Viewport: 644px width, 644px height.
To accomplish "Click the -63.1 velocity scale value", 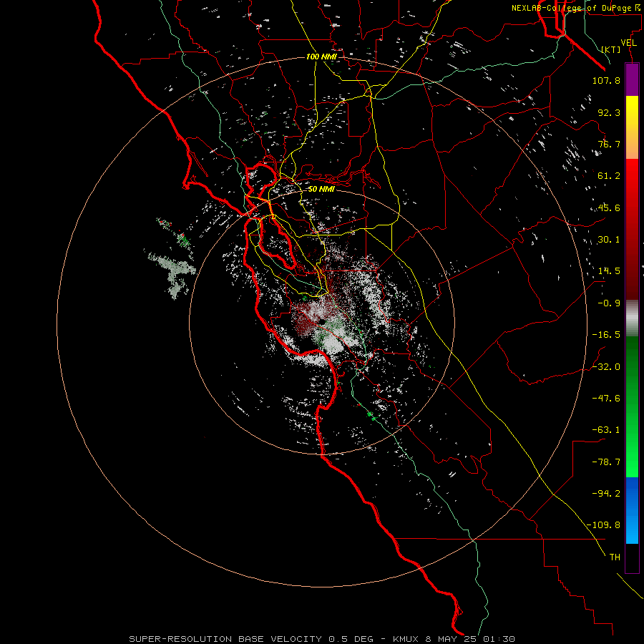I will 606,430.
